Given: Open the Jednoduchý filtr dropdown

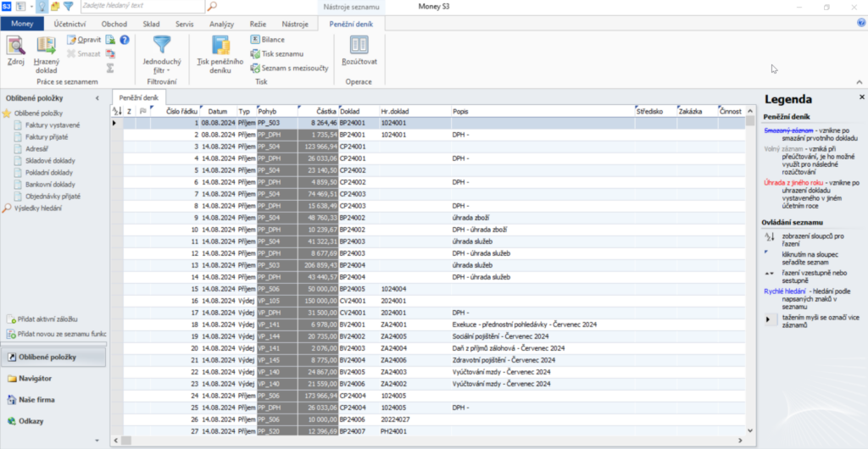Looking at the screenshot, I should (161, 54).
